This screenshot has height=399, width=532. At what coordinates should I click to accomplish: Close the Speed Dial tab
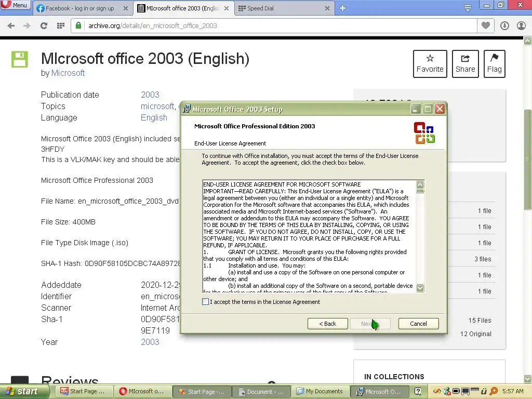point(327,8)
